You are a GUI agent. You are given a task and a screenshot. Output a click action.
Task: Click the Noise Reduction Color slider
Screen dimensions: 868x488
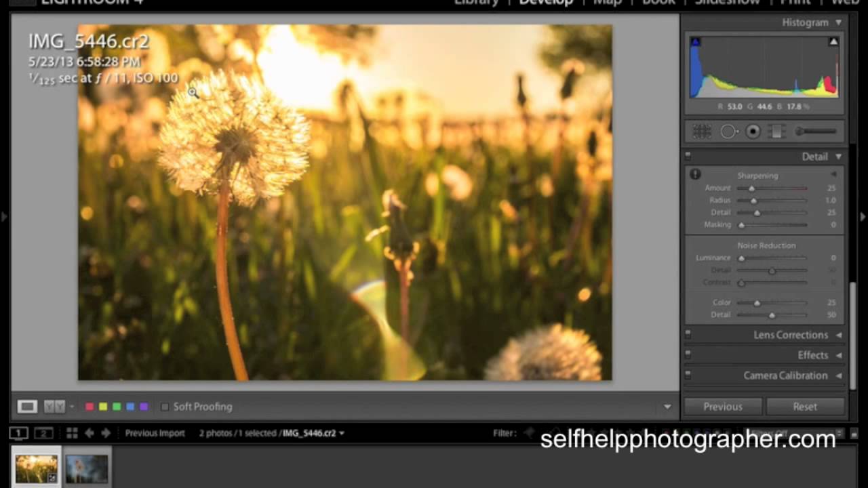[x=772, y=302]
